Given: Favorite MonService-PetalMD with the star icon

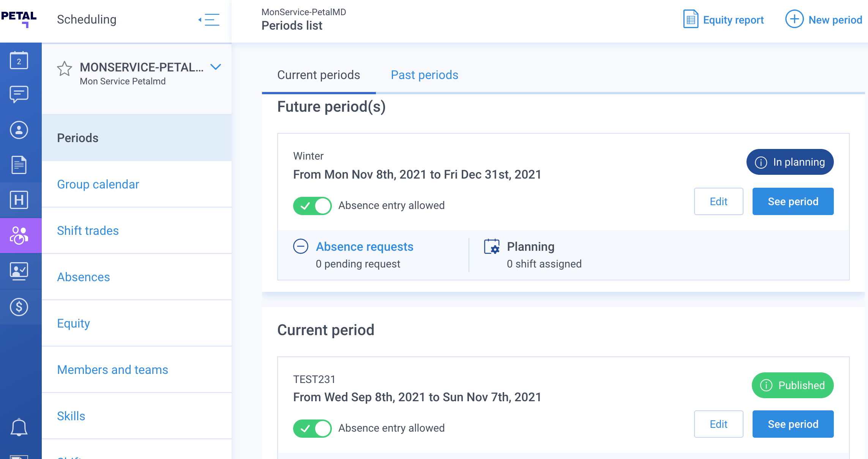Looking at the screenshot, I should pos(65,69).
